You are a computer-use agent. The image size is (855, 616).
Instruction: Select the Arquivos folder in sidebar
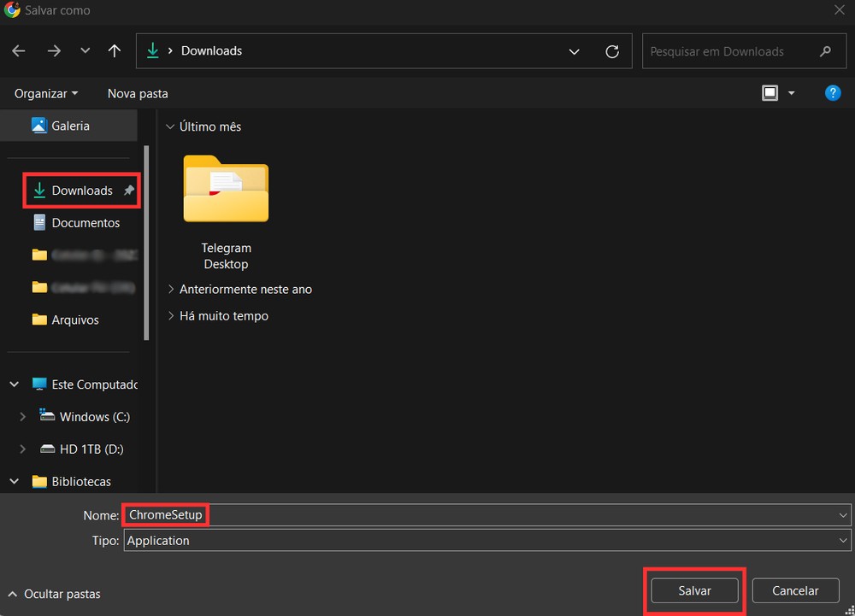76,320
